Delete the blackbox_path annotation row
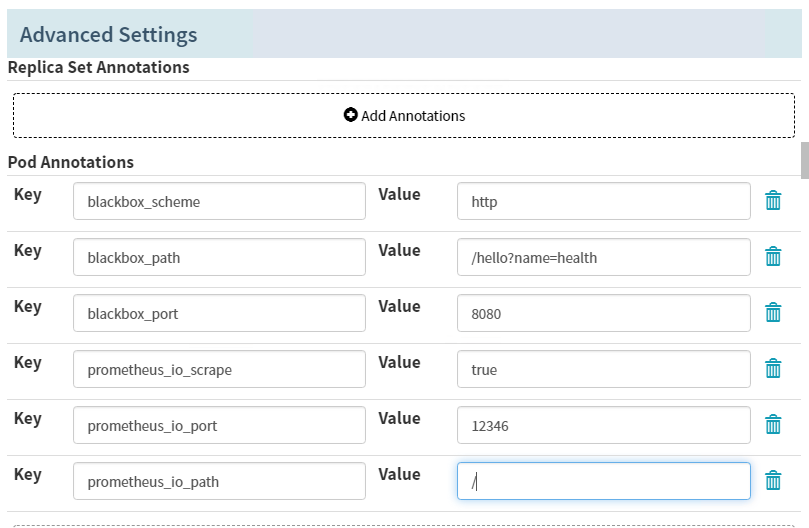Viewport: 809px width, 528px height. point(773,257)
